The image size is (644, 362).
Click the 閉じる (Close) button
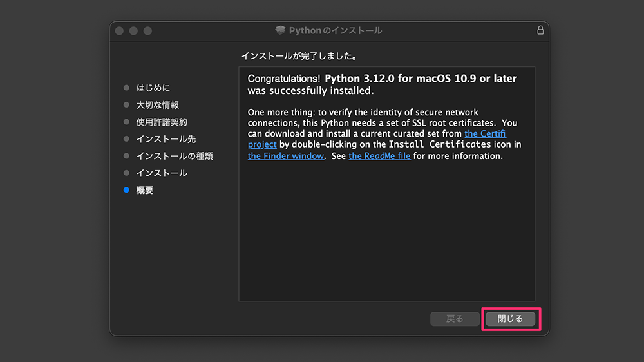coord(511,319)
